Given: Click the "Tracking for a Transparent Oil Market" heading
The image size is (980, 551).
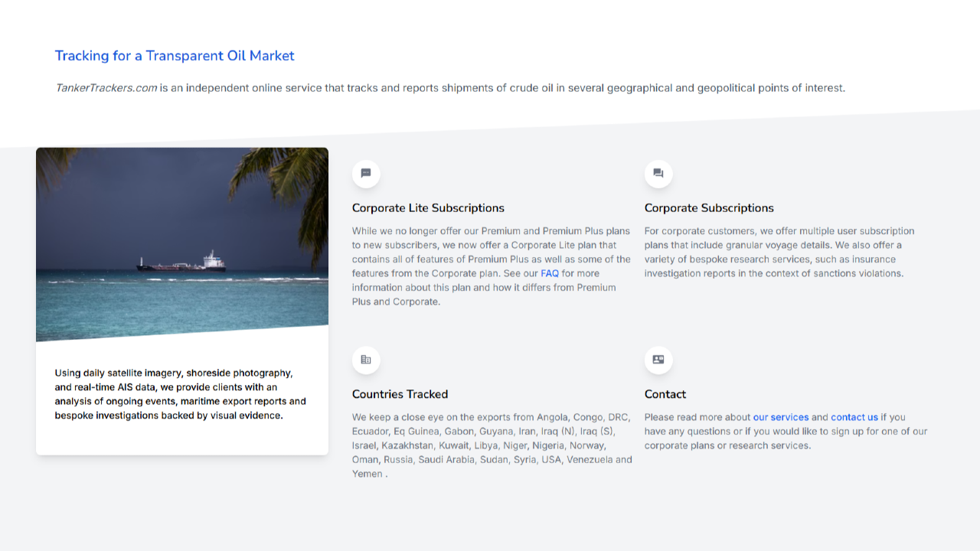Looking at the screenshot, I should pyautogui.click(x=175, y=56).
